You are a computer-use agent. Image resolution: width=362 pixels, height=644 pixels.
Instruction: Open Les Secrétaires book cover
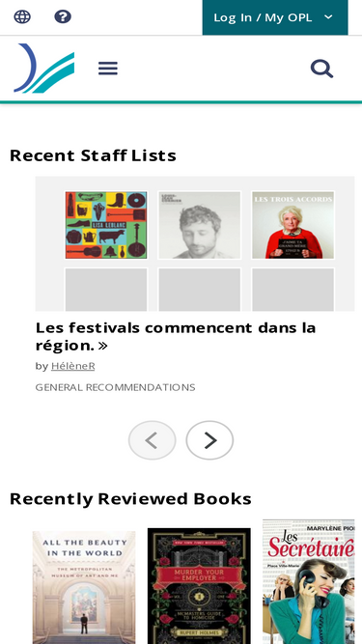tap(309, 581)
